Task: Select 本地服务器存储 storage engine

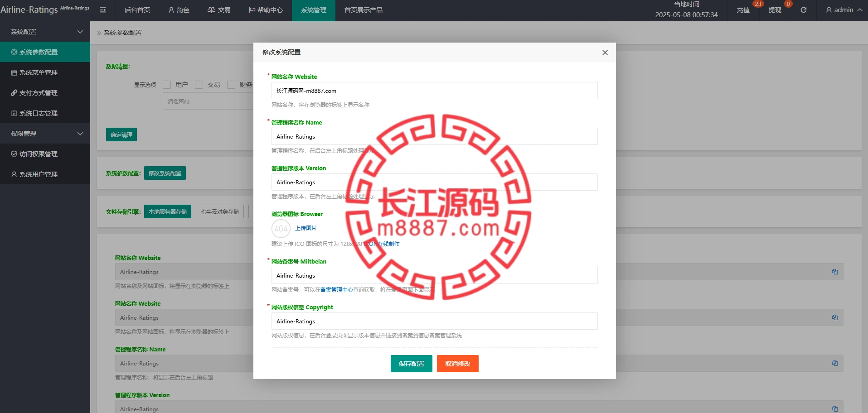Action: tap(168, 211)
